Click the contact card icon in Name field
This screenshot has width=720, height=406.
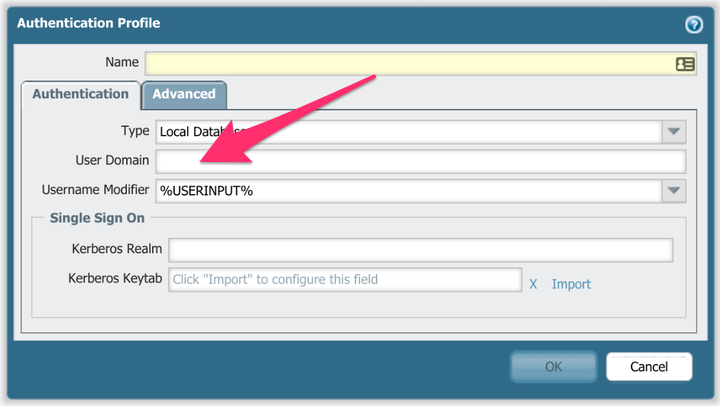(685, 63)
